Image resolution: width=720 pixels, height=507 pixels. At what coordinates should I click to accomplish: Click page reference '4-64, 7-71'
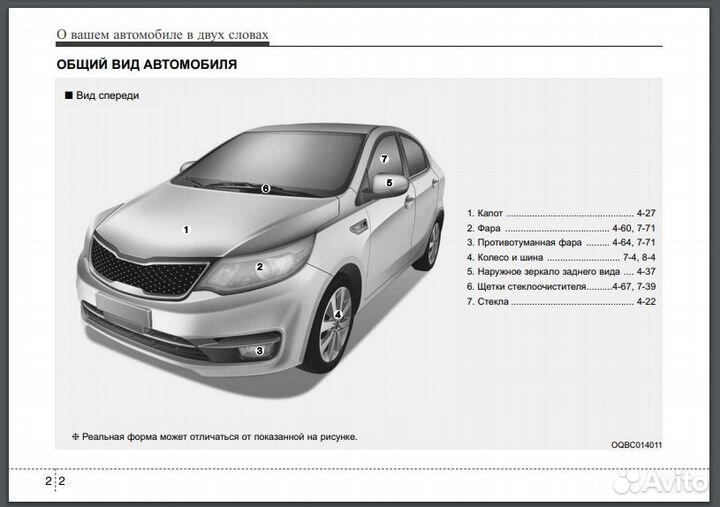[x=634, y=242]
